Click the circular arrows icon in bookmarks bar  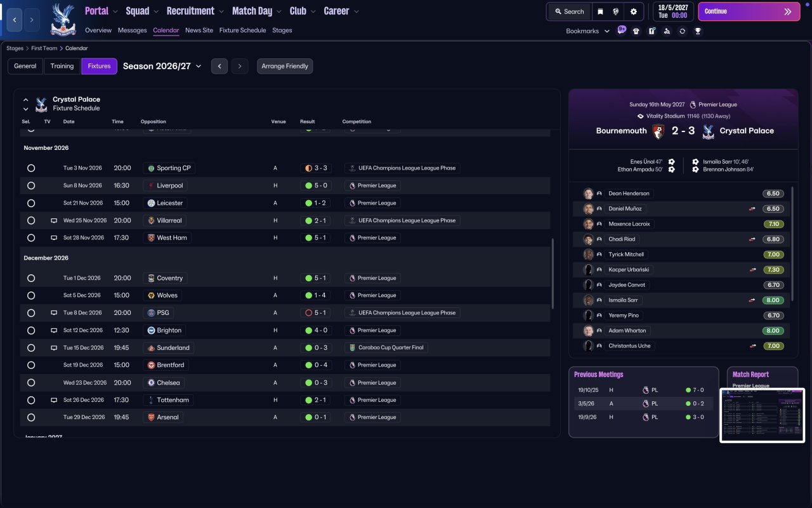tap(682, 31)
